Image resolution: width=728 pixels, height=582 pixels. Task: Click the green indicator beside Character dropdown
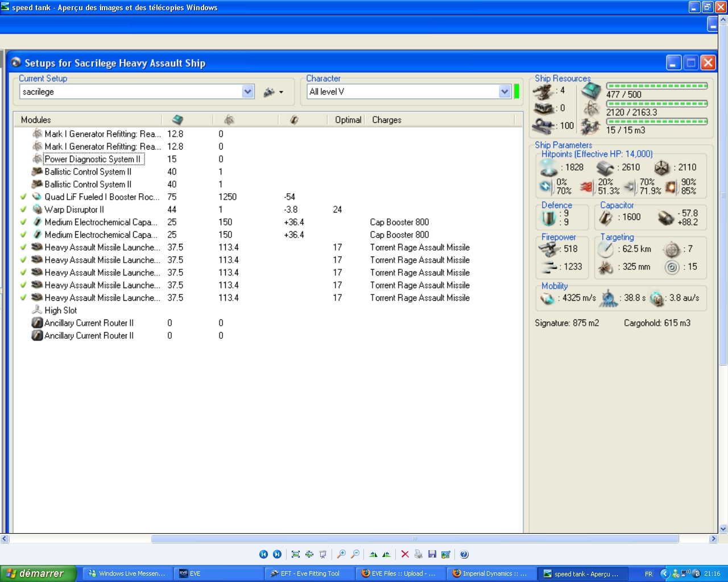[516, 92]
